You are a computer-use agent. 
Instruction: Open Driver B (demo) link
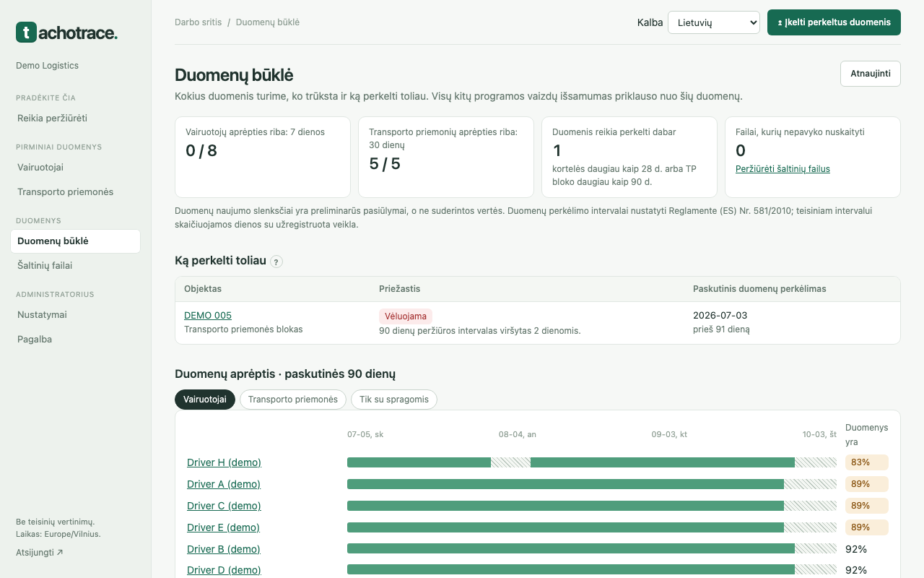224,549
